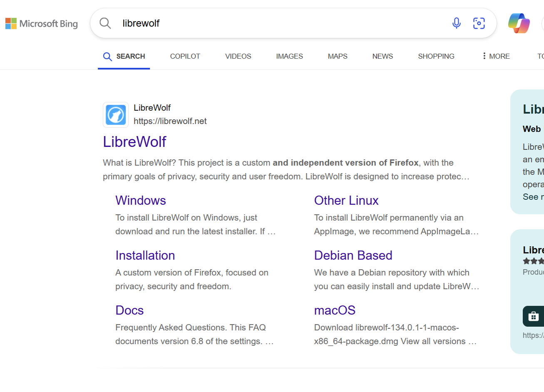Image resolution: width=544 pixels, height=392 pixels.
Task: Open the Docs sitelink
Action: click(129, 310)
